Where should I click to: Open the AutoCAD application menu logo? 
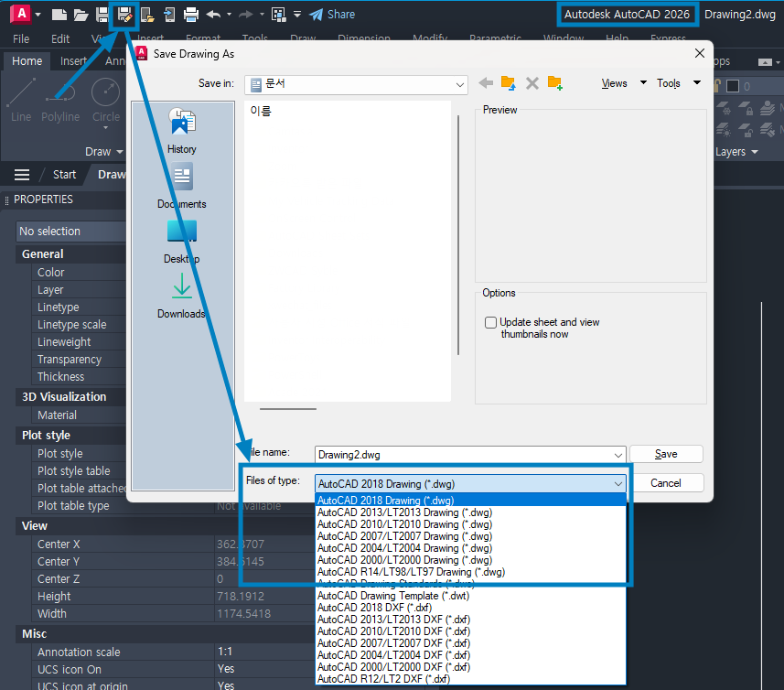point(21,14)
